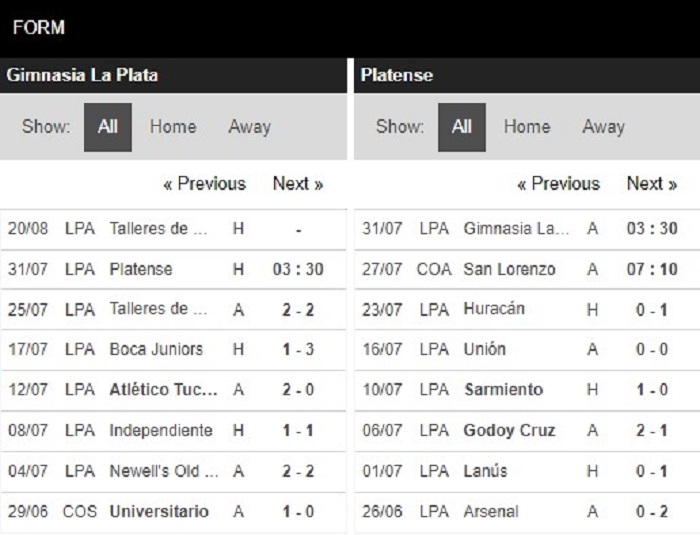Select the All filter for Platense
Screen dimensions: 700x535
462,127
